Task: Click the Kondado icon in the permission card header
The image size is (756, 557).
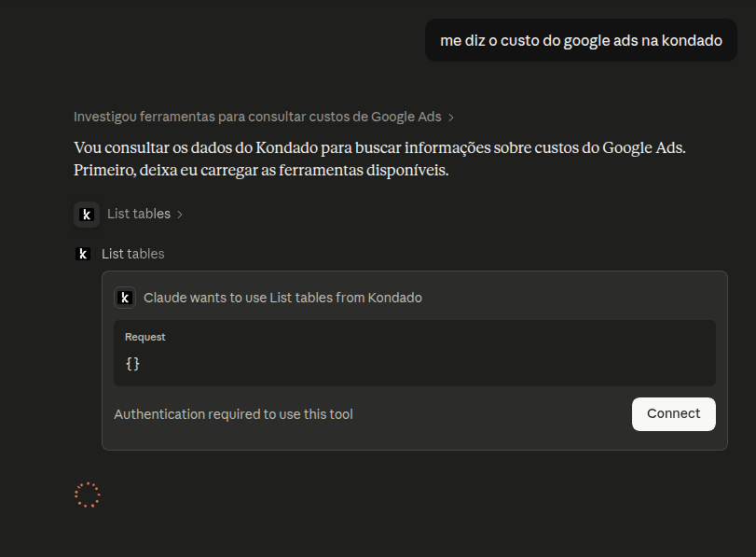Action: coord(125,298)
